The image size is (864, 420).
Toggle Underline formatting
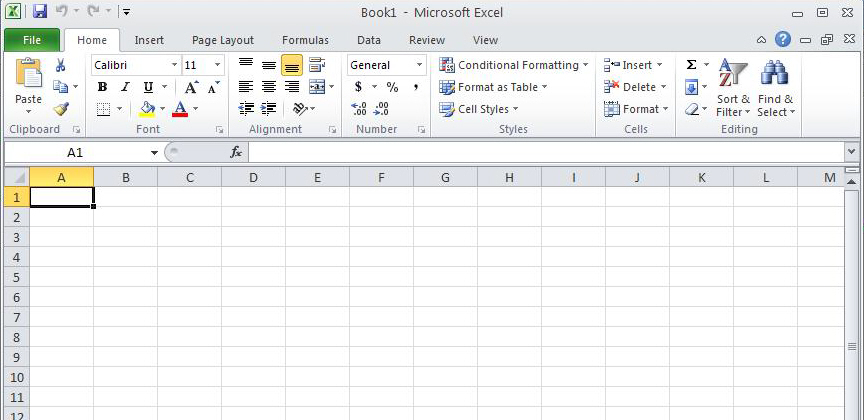pyautogui.click(x=148, y=87)
